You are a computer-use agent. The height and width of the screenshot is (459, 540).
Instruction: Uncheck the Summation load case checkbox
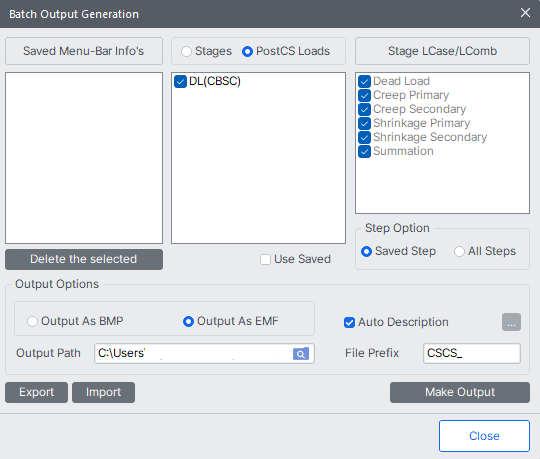pos(364,152)
